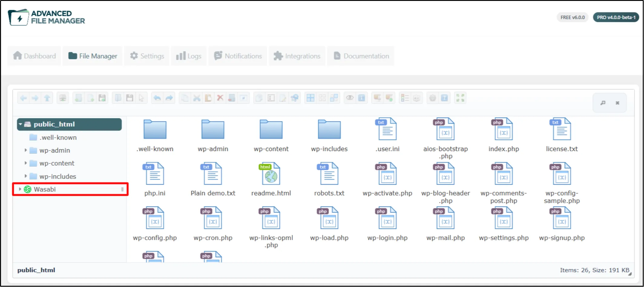Select the Wasabi volume in the tree
Screen dimensions: 644x287
(x=45, y=189)
